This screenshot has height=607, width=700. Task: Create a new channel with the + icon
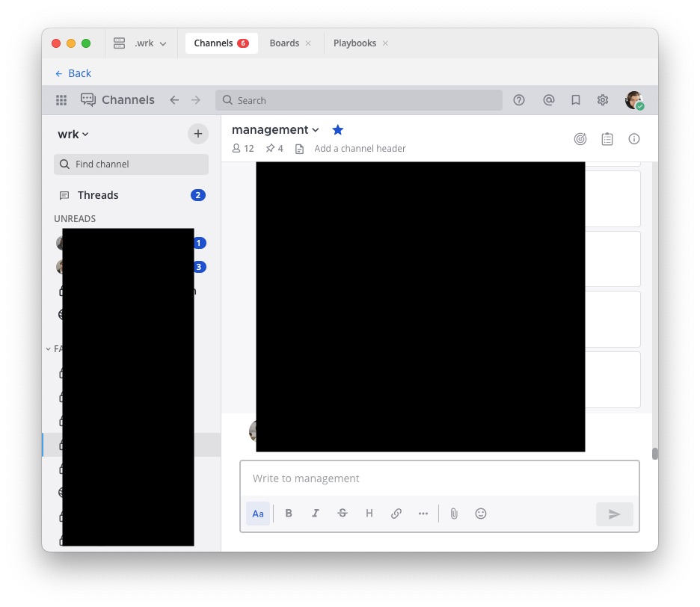(x=197, y=134)
